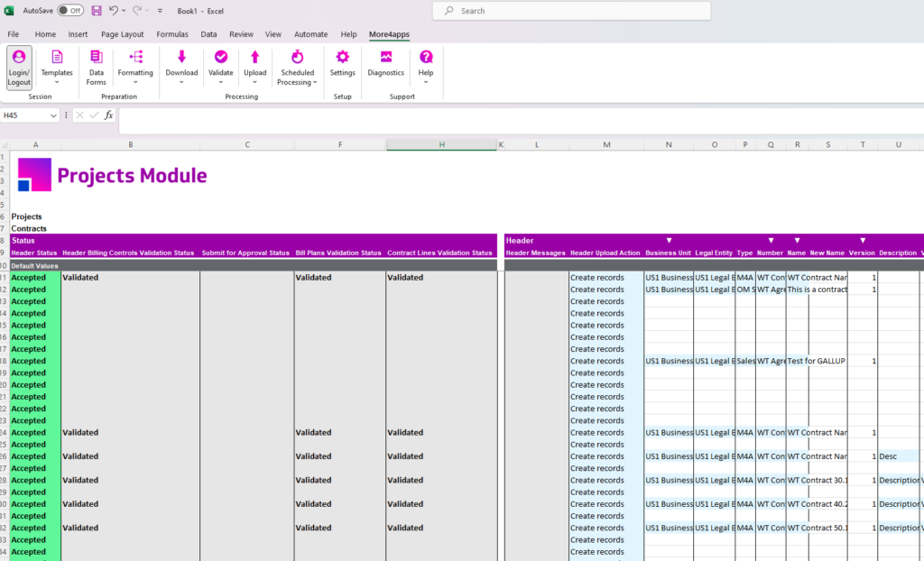Toggle the AutoSave switch

pyautogui.click(x=70, y=11)
